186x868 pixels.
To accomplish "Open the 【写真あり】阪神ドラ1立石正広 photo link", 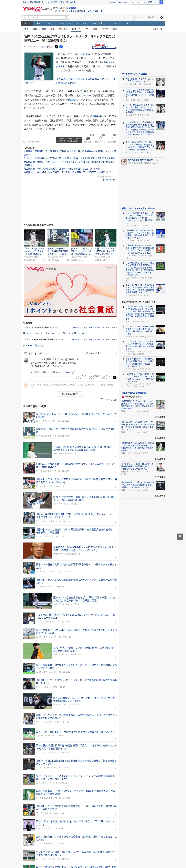I will 86,81.
